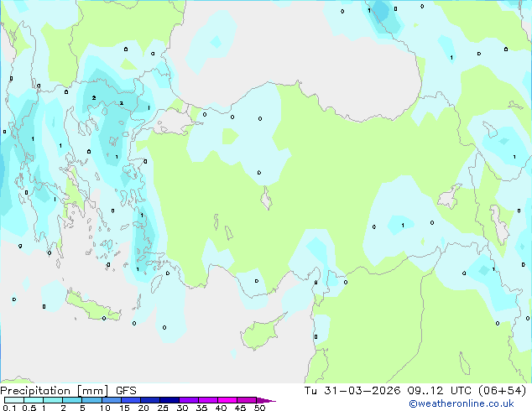The width and height of the screenshot is (532, 411).
Task: Click legend scale value "45"
Action: [x=240, y=408]
